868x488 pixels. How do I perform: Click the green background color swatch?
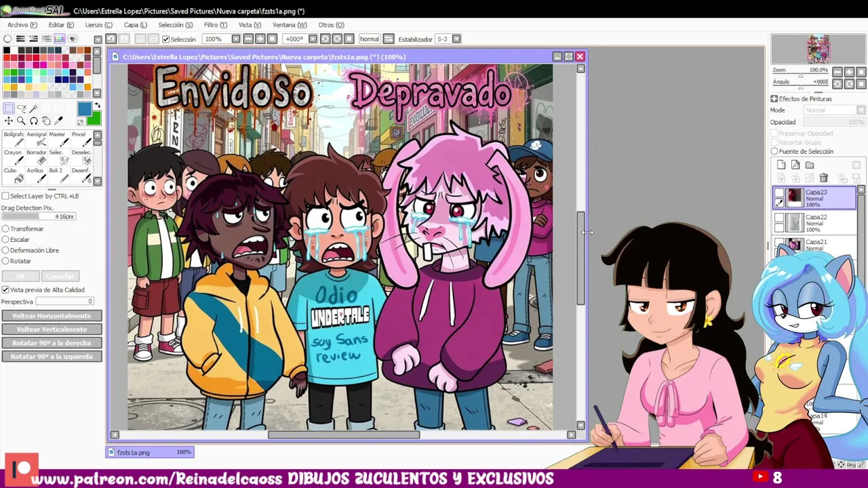point(94,119)
